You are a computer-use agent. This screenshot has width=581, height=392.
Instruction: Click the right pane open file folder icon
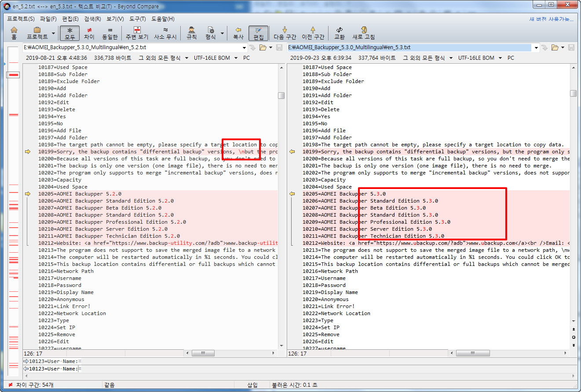coord(555,47)
